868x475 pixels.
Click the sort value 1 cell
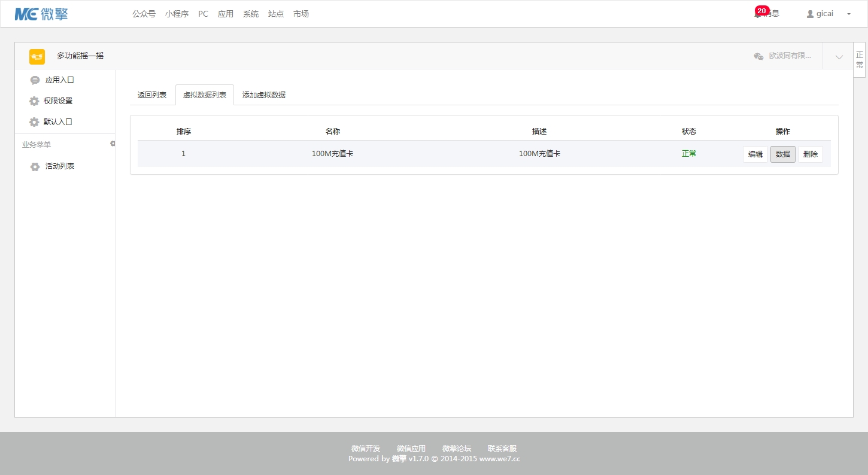coord(183,154)
